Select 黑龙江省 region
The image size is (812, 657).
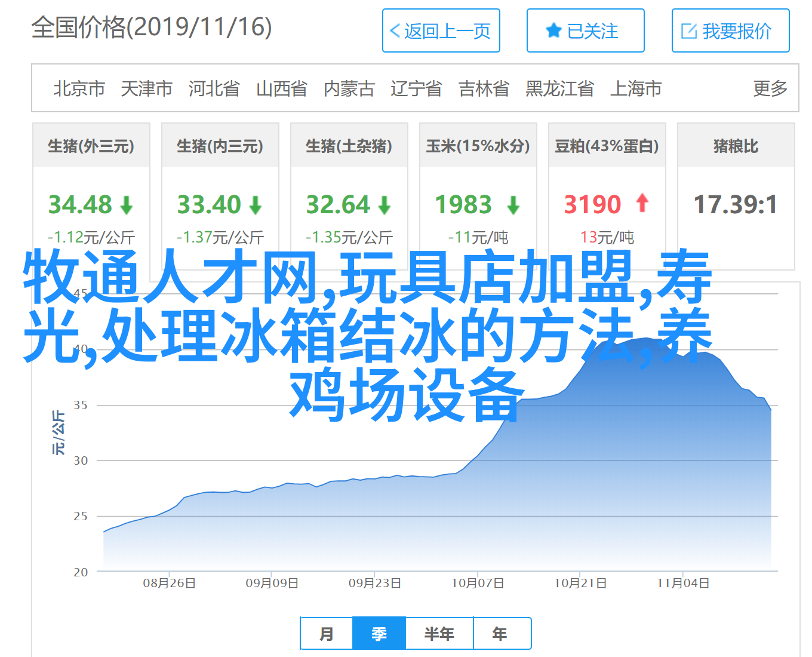559,88
